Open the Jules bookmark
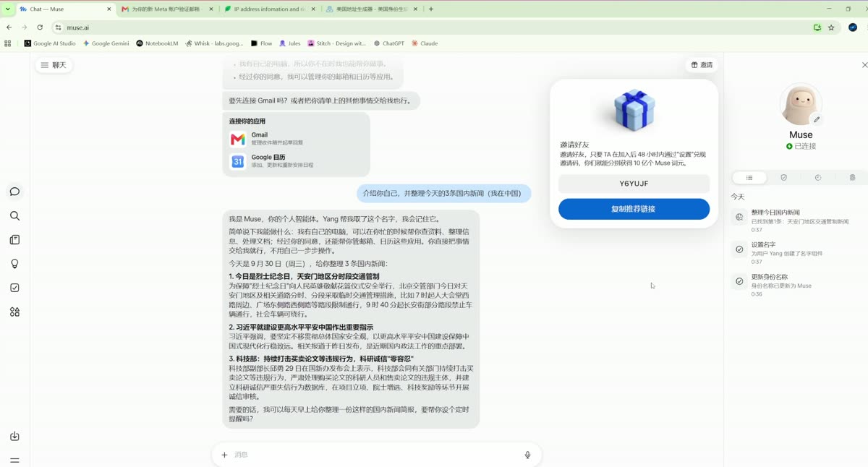 pyautogui.click(x=290, y=43)
